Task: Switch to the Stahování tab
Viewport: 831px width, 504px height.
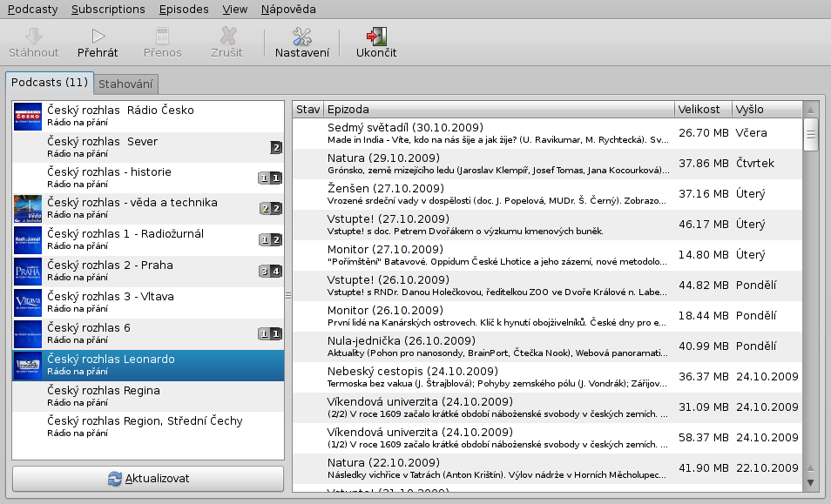Action: tap(125, 84)
